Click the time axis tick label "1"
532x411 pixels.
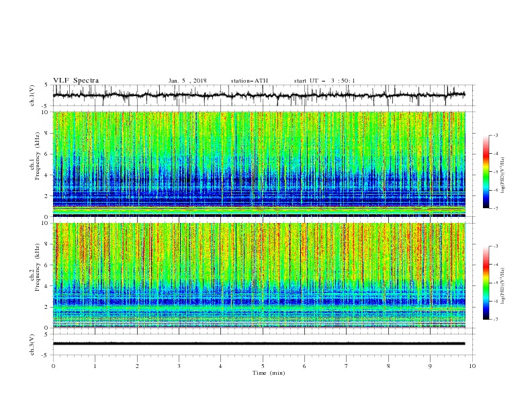pyautogui.click(x=95, y=366)
